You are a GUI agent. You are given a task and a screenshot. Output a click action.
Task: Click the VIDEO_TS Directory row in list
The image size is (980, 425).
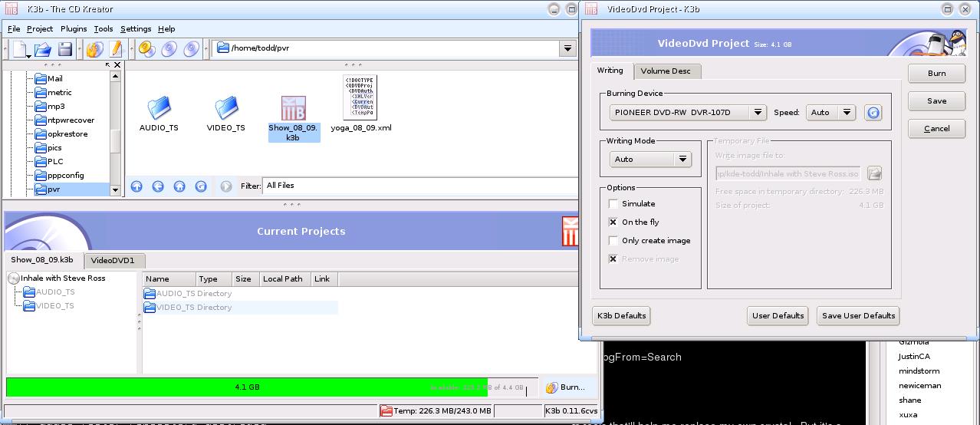[x=240, y=308]
